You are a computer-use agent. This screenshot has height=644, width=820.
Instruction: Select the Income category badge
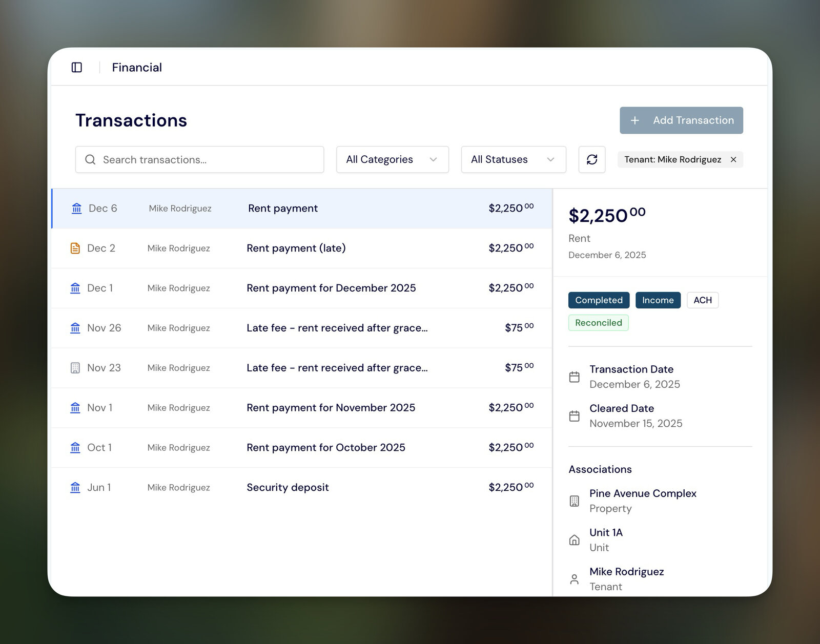pos(658,300)
